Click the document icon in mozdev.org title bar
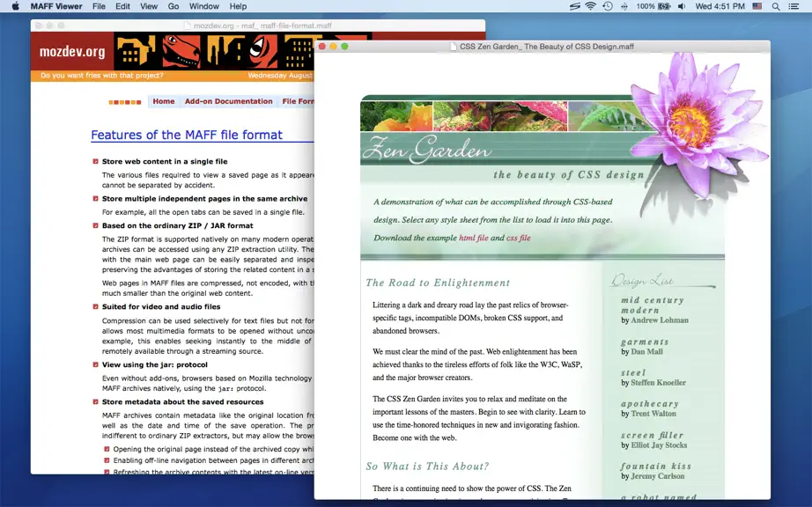The height and width of the screenshot is (507, 812). pos(188,26)
